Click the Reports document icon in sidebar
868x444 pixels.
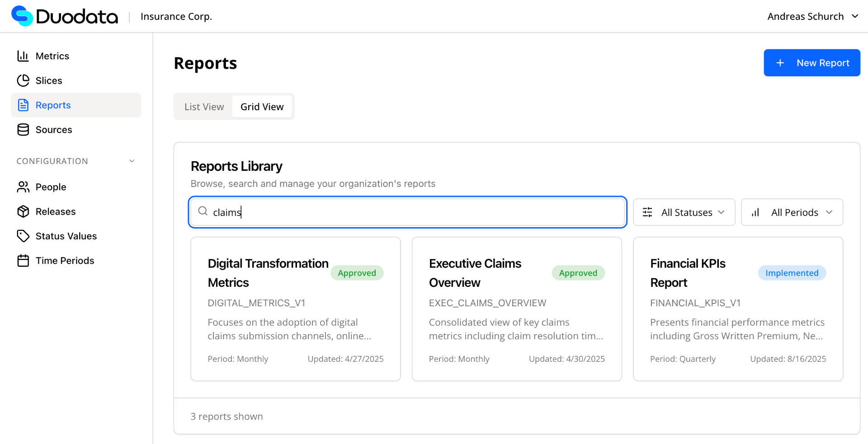tap(23, 105)
